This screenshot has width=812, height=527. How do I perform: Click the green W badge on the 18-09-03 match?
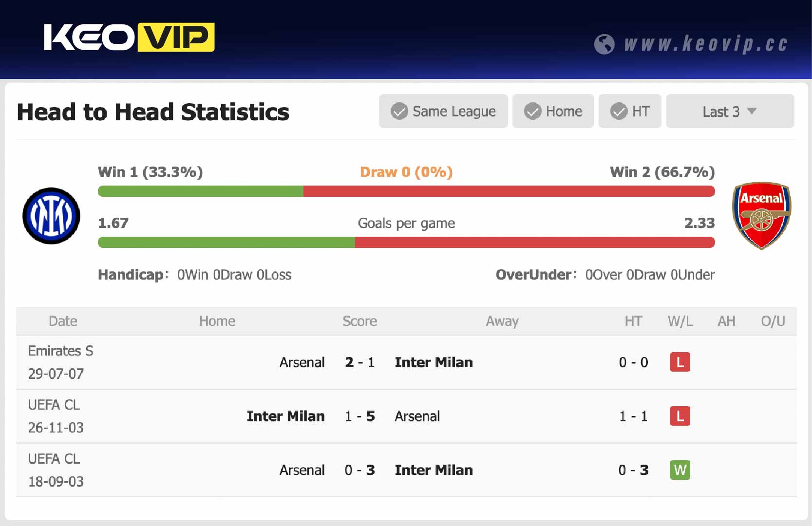(x=680, y=471)
